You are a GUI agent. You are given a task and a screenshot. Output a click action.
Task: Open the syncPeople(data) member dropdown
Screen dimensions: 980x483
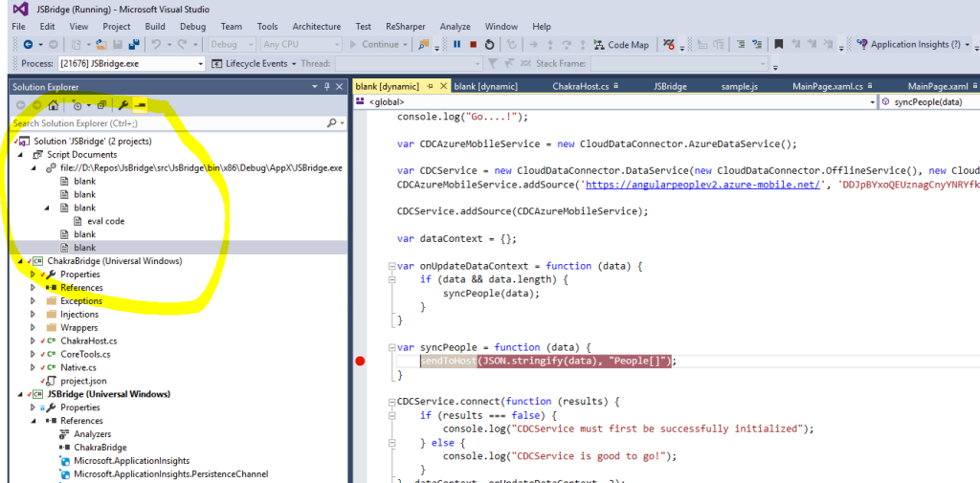pos(929,101)
